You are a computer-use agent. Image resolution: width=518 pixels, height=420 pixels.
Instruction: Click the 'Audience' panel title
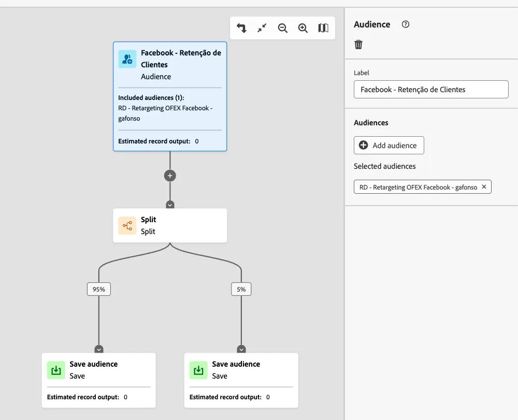pyautogui.click(x=372, y=24)
